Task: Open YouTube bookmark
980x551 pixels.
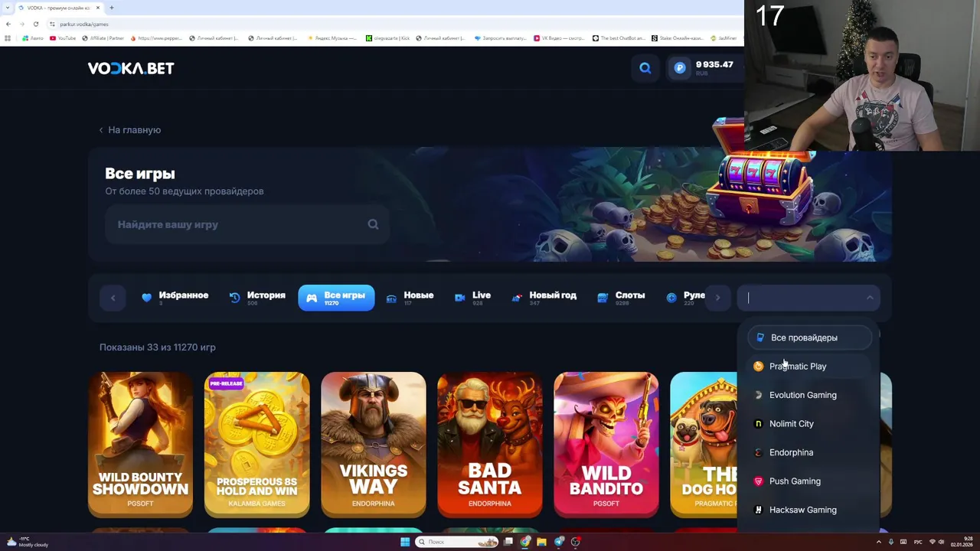Action: tap(63, 37)
